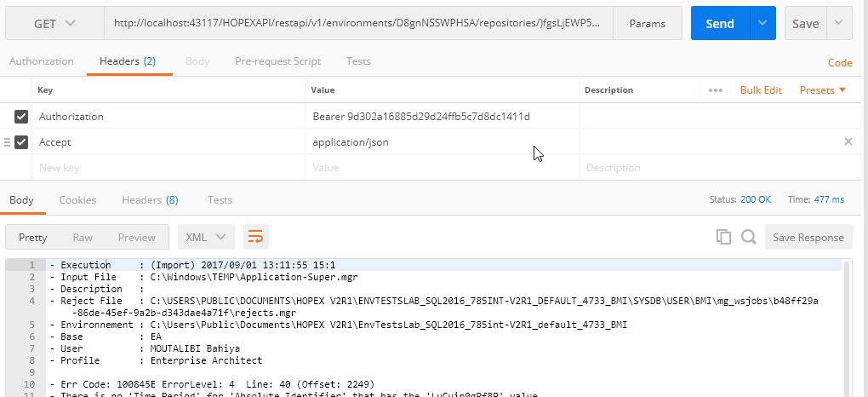Select the Raw response view
The width and height of the screenshot is (868, 397).
point(83,238)
